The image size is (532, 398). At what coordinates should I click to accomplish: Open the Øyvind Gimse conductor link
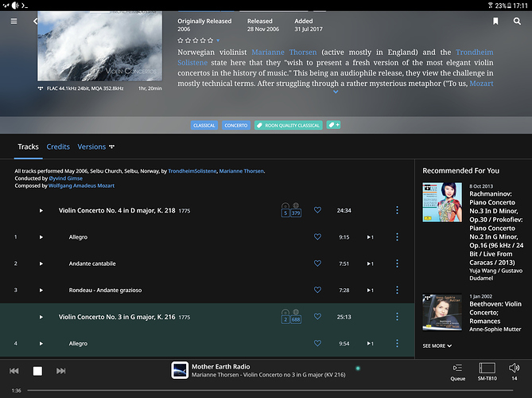coord(65,178)
